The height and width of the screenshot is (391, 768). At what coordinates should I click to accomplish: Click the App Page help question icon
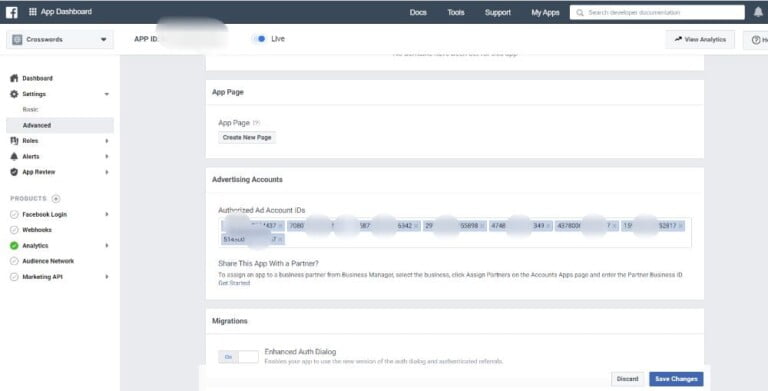256,123
